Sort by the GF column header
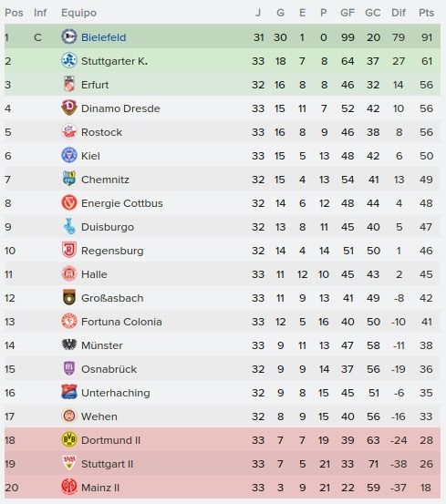Image resolution: width=446 pixels, height=504 pixels. (347, 13)
